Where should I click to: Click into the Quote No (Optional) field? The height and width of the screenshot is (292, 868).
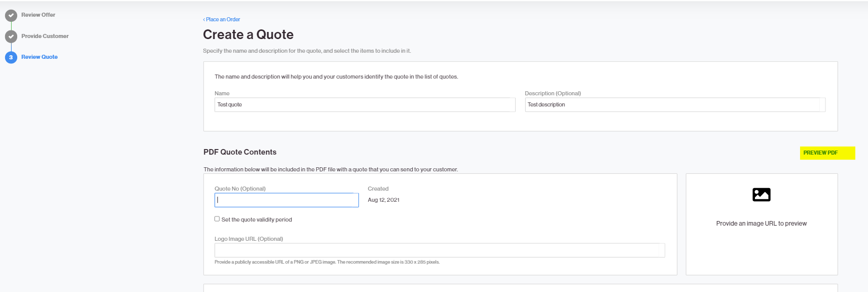286,200
